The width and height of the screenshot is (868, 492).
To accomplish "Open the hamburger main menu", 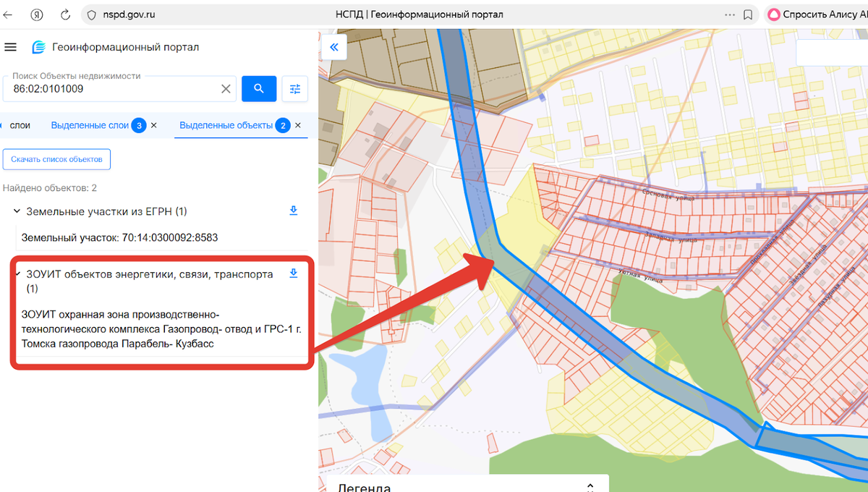I will pos(10,47).
